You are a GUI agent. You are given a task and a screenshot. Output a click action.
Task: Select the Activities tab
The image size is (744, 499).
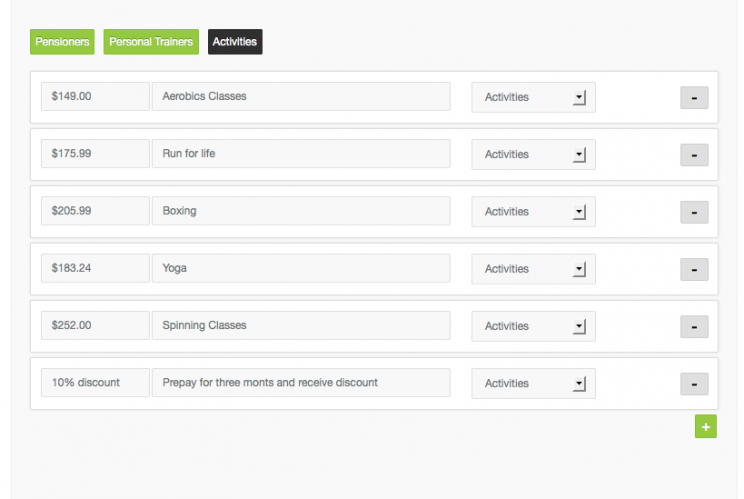tap(235, 42)
